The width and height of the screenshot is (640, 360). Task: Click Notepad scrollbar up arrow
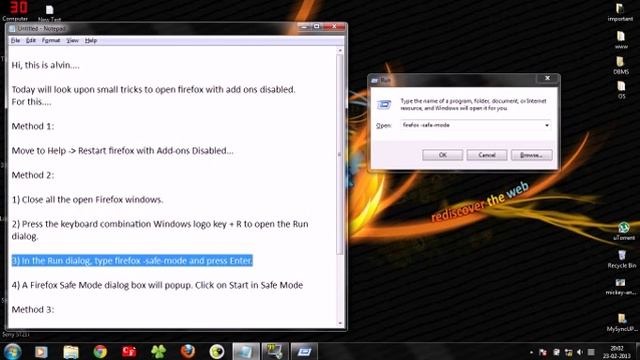340,50
